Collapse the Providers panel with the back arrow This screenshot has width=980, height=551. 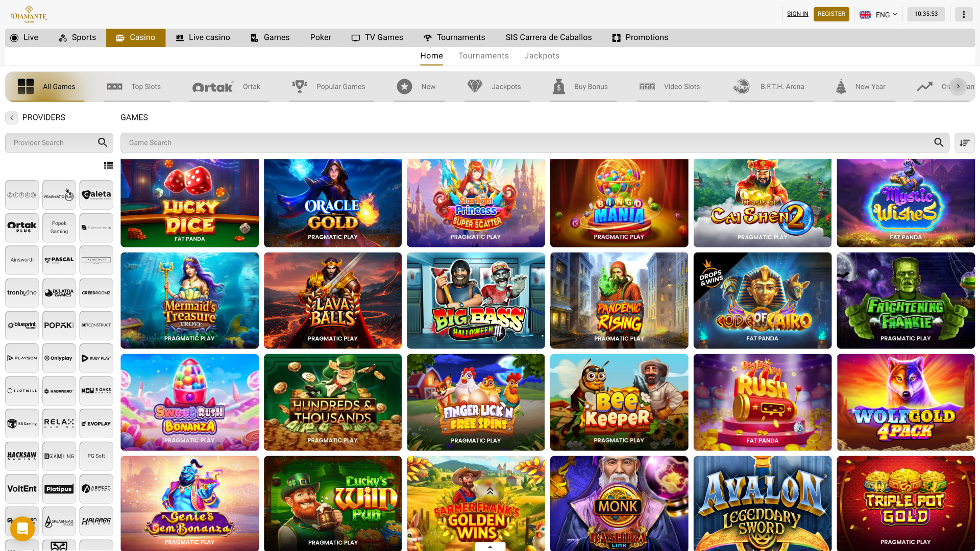(x=11, y=117)
